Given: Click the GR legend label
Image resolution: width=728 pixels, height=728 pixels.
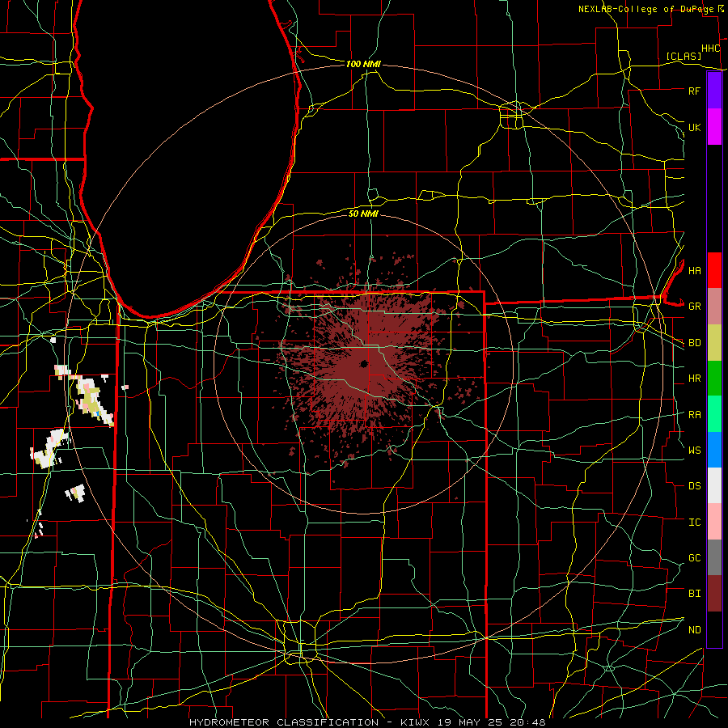Looking at the screenshot, I should click(694, 307).
